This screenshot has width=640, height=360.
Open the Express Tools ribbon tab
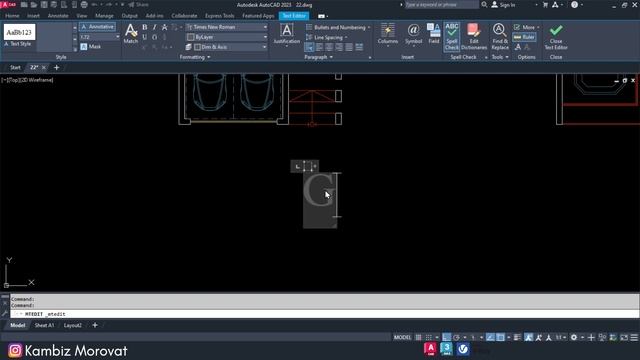(x=220, y=16)
